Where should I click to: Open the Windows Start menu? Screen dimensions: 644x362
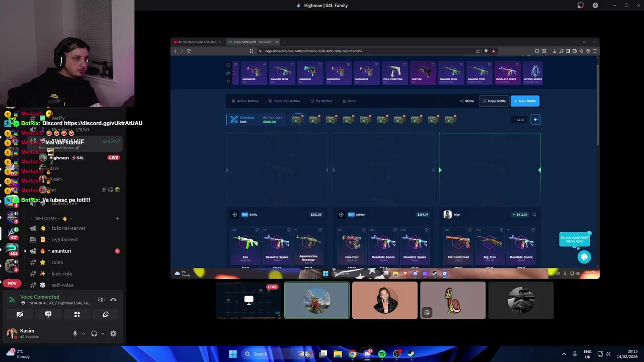click(233, 354)
